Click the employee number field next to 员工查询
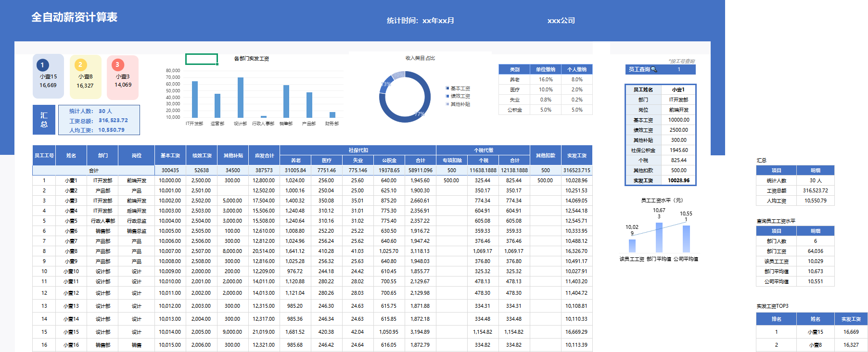This screenshot has height=352, width=868. 678,69
